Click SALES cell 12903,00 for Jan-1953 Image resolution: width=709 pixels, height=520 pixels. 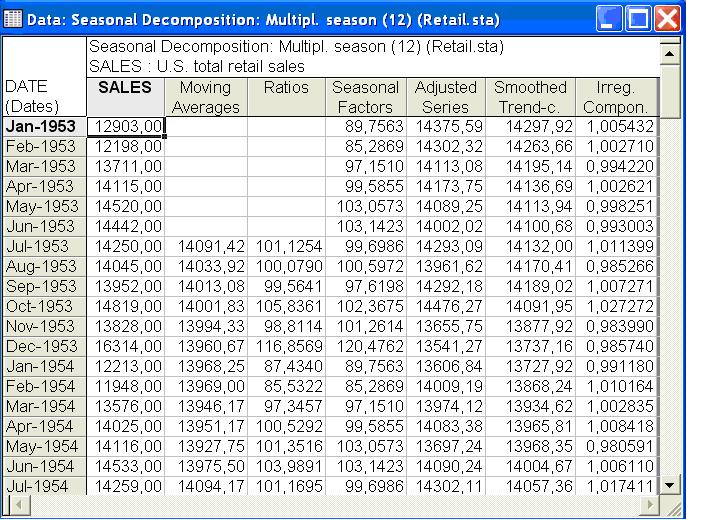click(125, 127)
